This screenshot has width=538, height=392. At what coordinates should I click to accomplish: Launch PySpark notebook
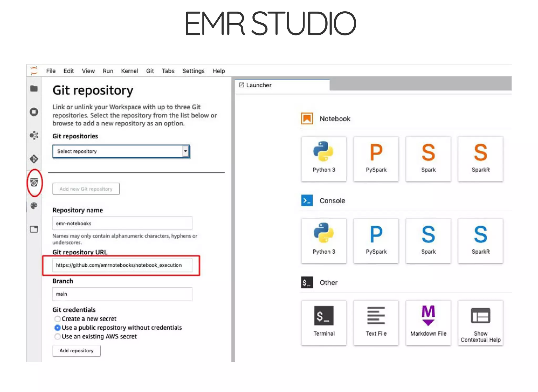point(376,159)
